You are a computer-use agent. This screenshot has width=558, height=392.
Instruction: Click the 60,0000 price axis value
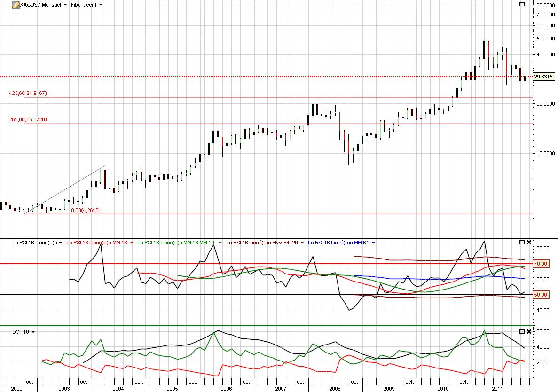pos(546,25)
